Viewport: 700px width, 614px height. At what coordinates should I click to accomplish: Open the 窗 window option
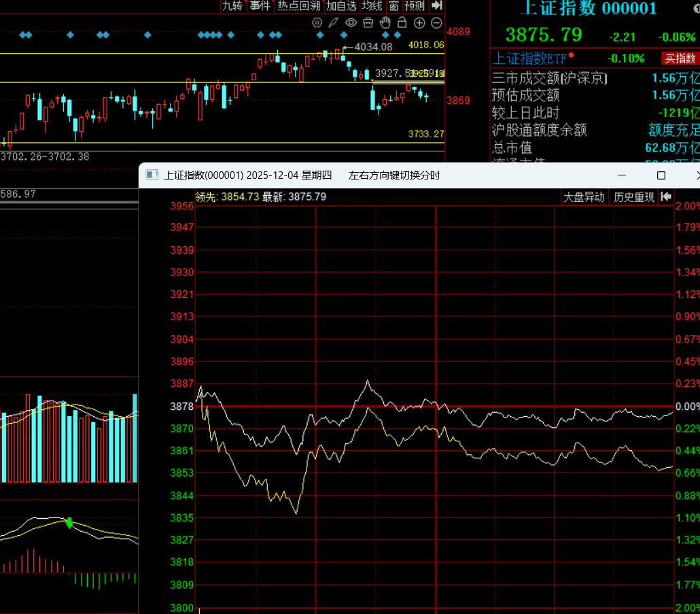(394, 6)
